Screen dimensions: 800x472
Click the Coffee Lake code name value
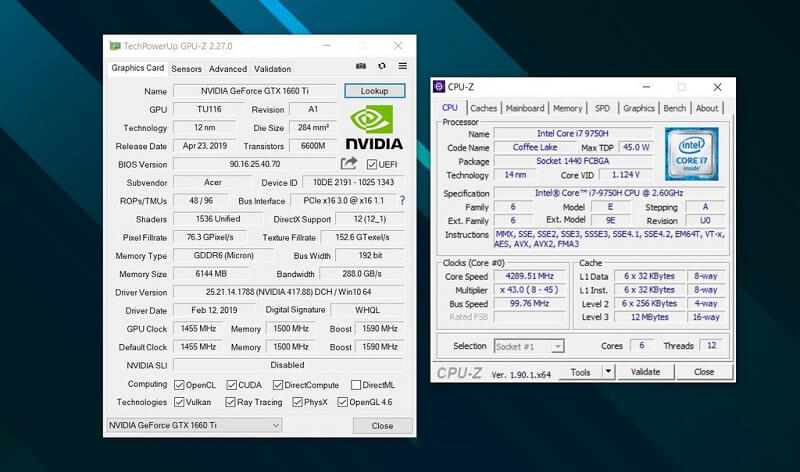click(x=535, y=147)
